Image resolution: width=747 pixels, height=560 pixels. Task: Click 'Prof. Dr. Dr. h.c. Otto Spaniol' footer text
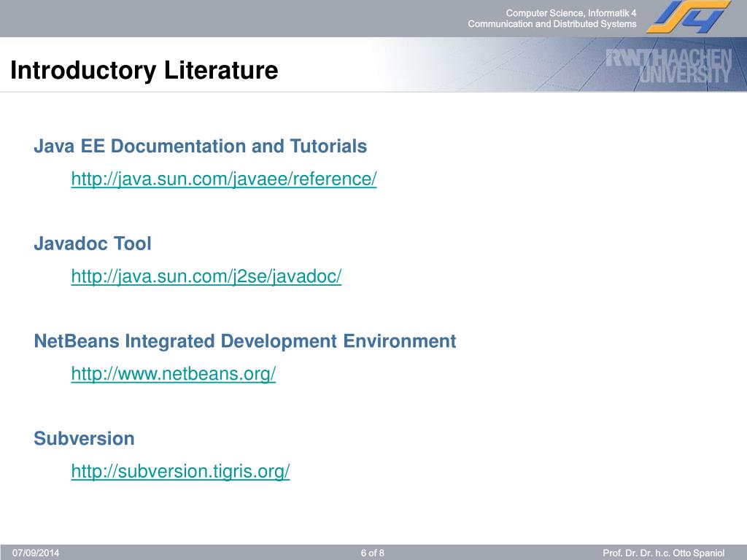point(664,553)
